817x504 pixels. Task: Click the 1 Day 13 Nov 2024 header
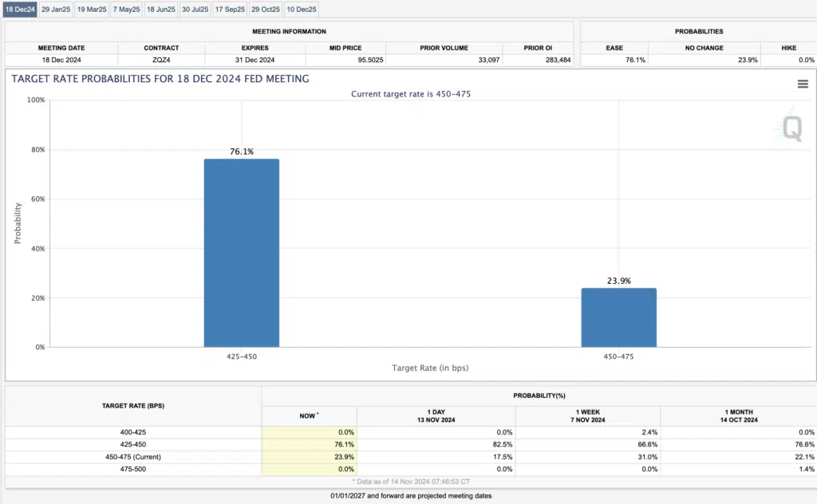point(436,415)
